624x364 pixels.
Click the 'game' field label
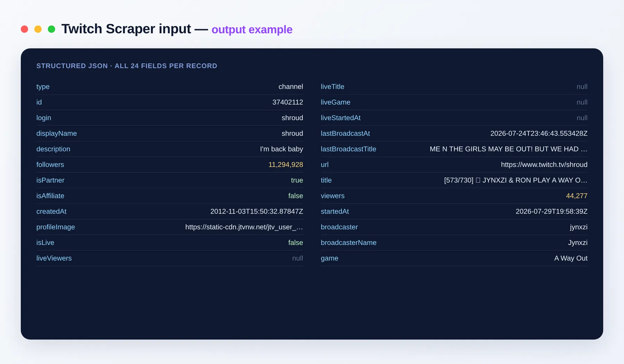pyautogui.click(x=329, y=258)
